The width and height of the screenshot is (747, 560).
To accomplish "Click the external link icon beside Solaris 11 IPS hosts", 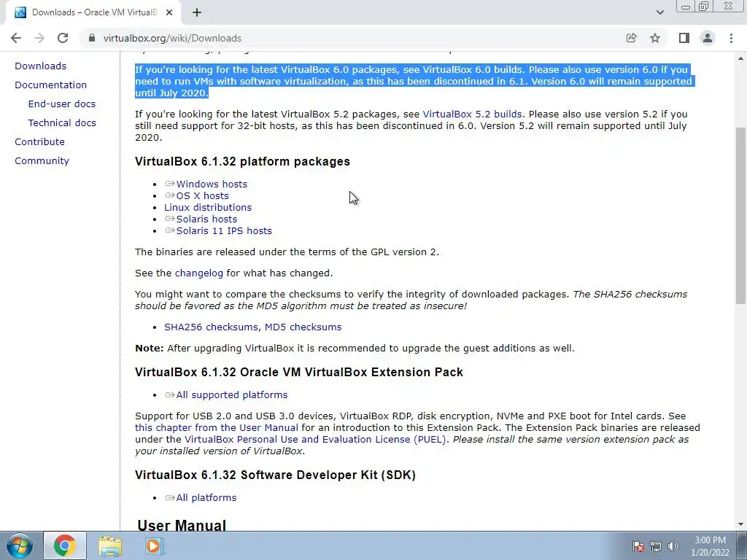I will [x=170, y=231].
